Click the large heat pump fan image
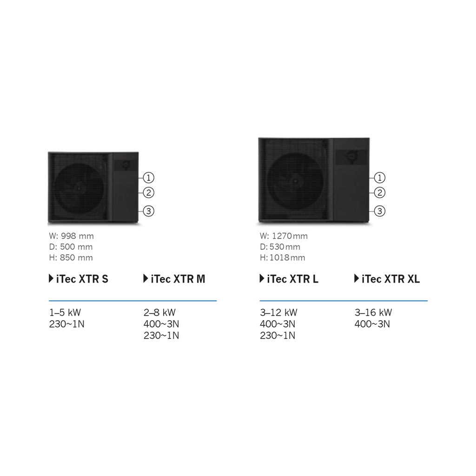The height and width of the screenshot is (476, 476). click(x=295, y=182)
